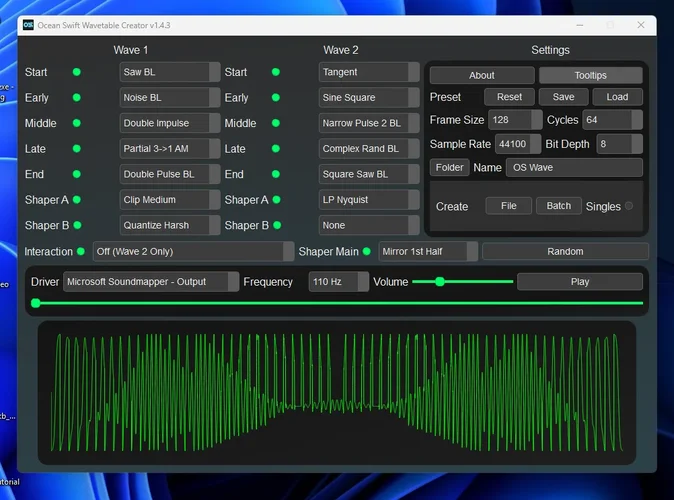Screen dimensions: 674x500
Task: Save the current preset
Action: (x=563, y=97)
